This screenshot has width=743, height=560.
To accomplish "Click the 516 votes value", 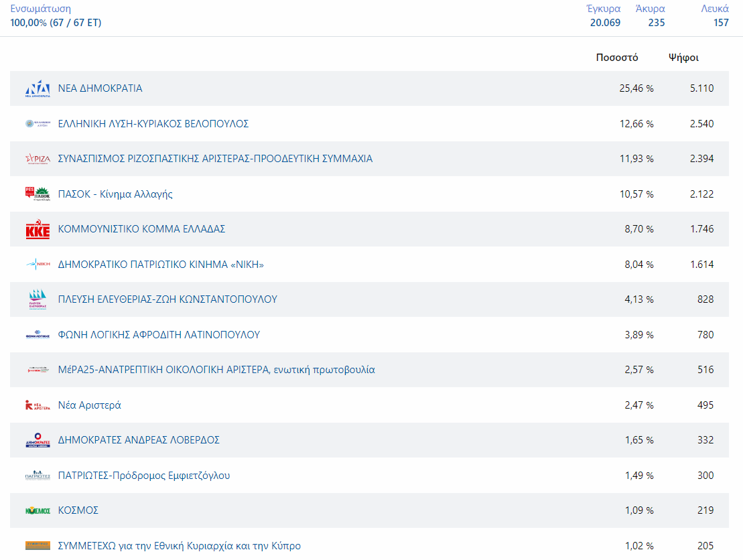I will click(x=705, y=370).
